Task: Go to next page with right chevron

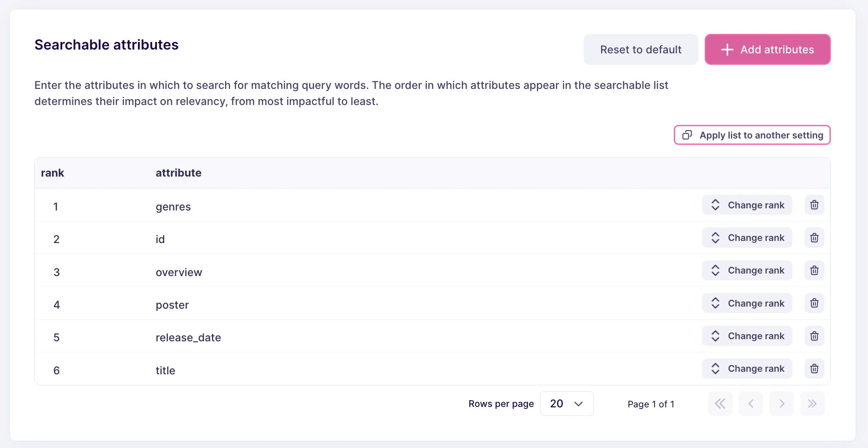Action: point(781,404)
